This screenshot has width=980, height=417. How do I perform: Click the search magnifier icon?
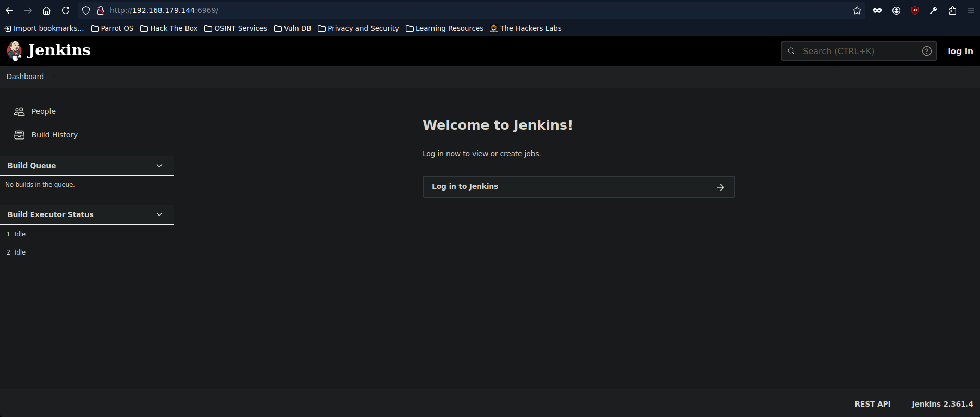point(791,51)
